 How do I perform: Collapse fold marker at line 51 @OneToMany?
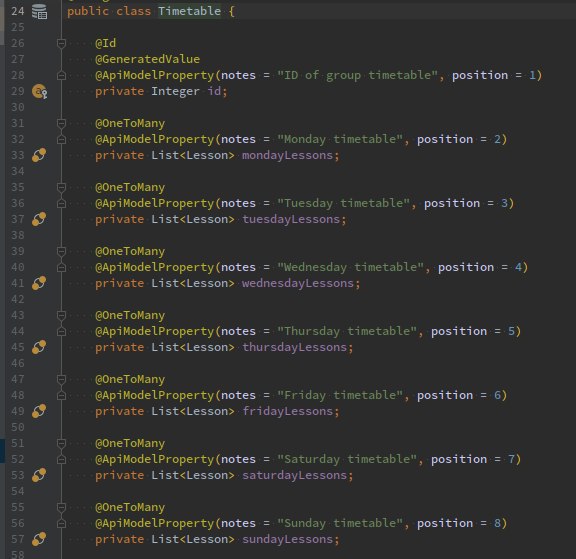(x=61, y=443)
